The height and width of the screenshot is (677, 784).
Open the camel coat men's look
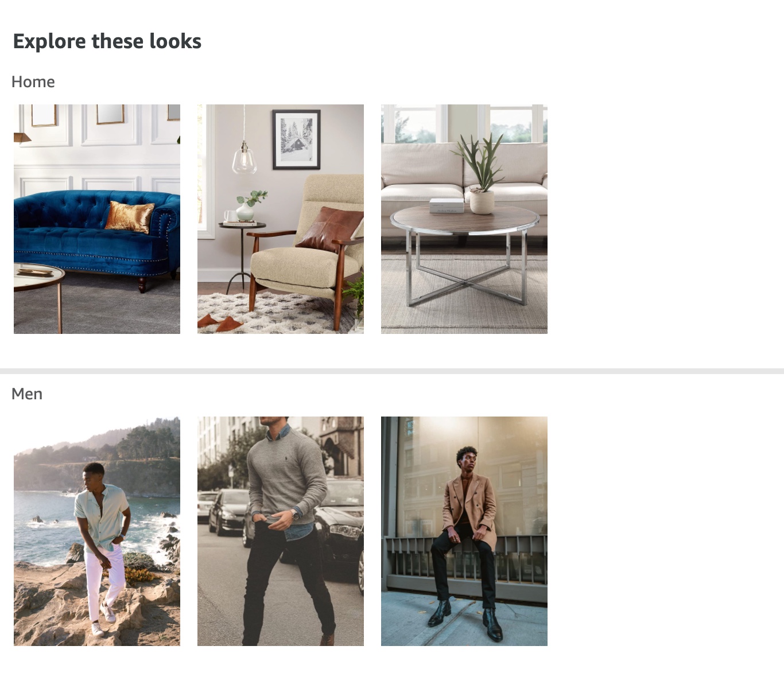(464, 531)
